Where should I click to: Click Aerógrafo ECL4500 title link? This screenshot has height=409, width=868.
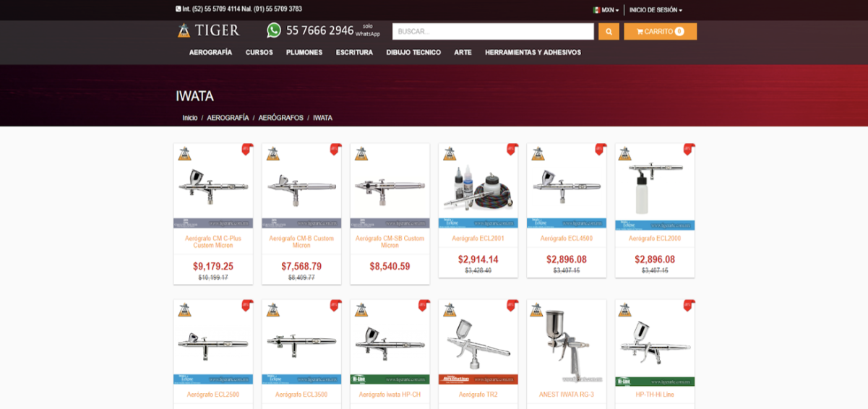click(x=567, y=238)
